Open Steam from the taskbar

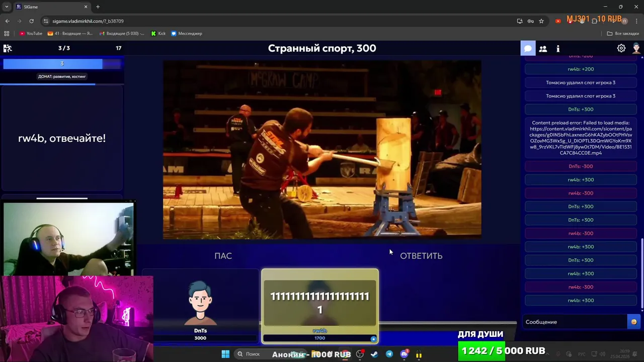click(374, 354)
